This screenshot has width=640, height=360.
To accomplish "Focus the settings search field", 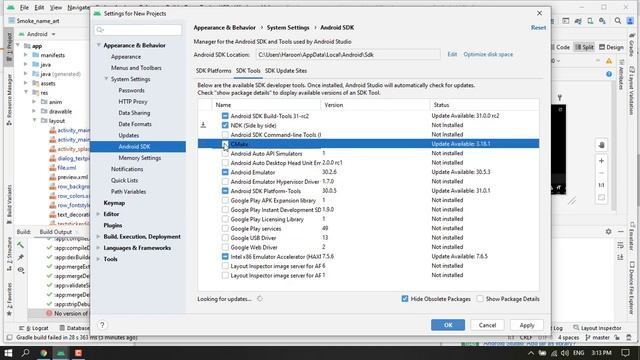I will [x=138, y=30].
